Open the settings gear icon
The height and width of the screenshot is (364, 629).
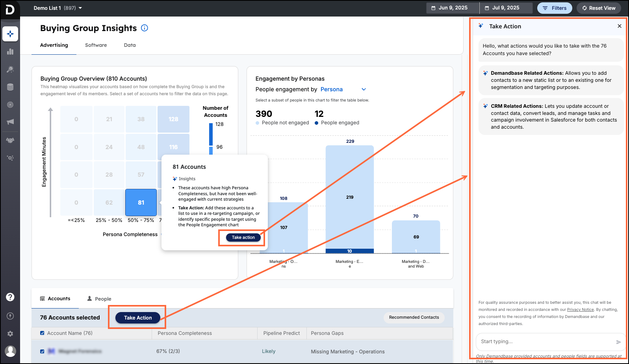(x=10, y=334)
